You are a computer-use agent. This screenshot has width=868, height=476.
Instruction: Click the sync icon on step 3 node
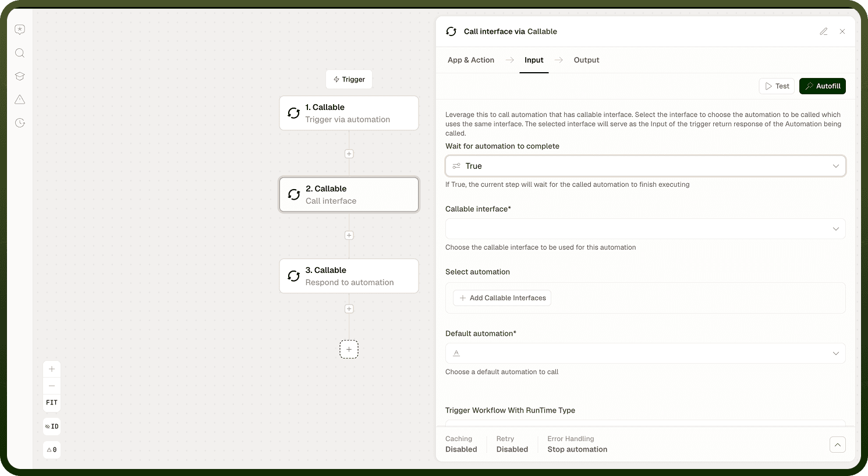coord(294,276)
